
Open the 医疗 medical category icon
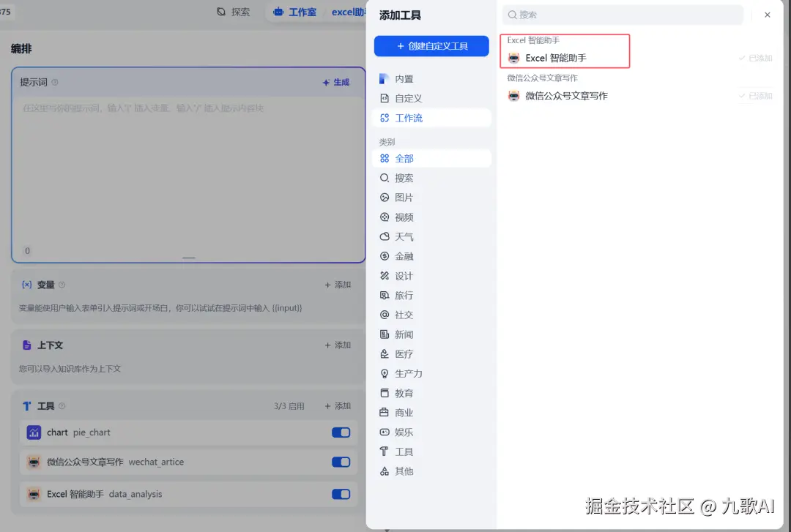[385, 354]
